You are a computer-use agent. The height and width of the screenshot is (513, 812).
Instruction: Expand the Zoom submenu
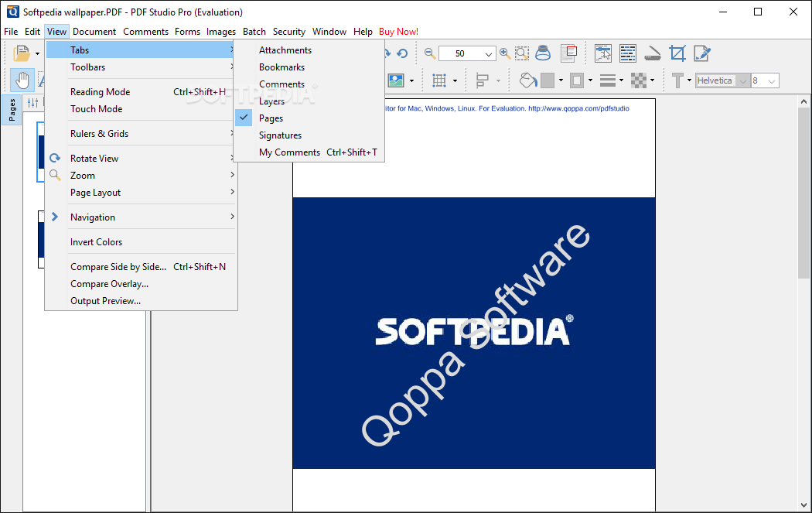142,176
